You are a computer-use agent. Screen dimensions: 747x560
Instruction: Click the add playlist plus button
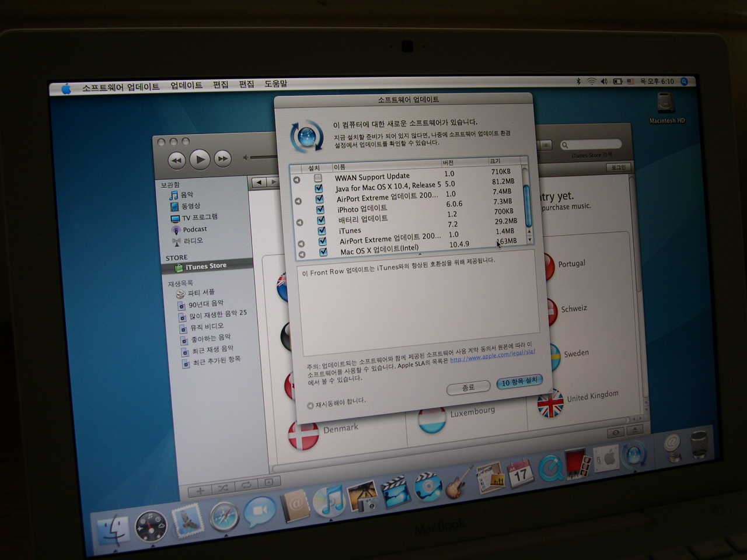click(200, 491)
